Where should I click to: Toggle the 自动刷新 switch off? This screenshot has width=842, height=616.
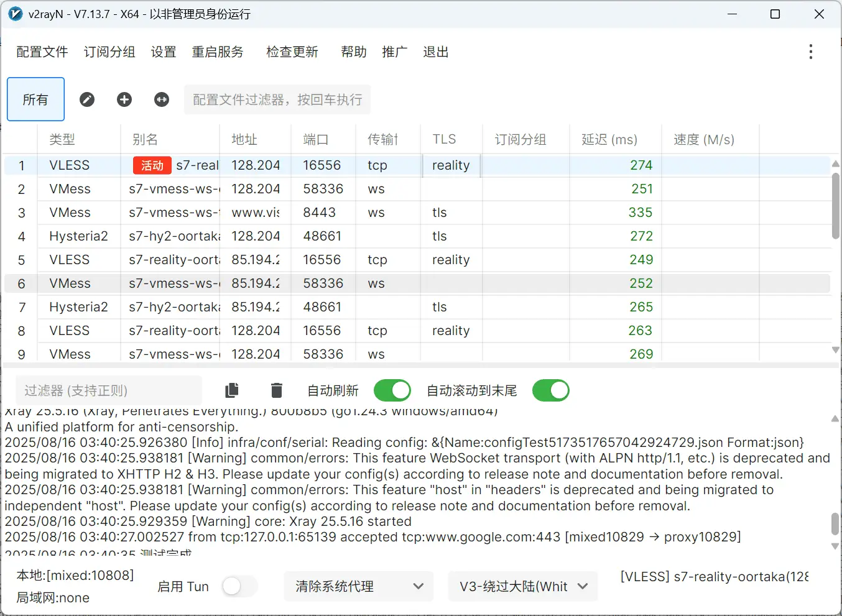click(392, 390)
